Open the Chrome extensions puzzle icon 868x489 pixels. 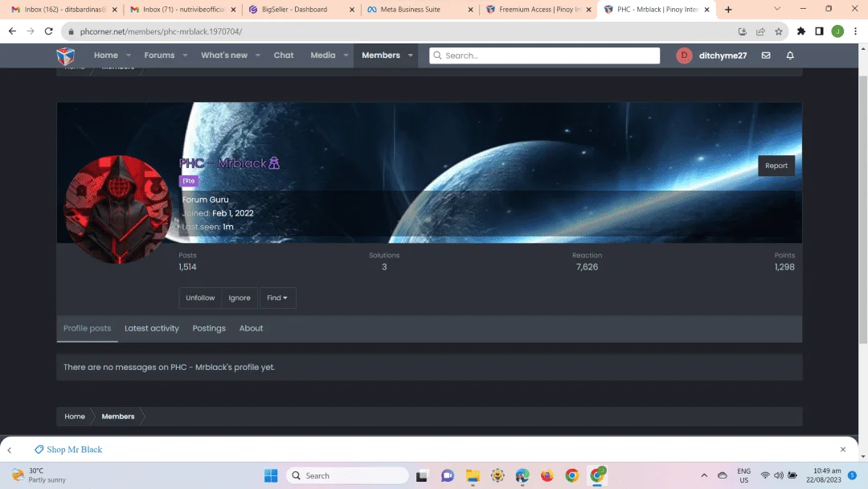(x=801, y=31)
